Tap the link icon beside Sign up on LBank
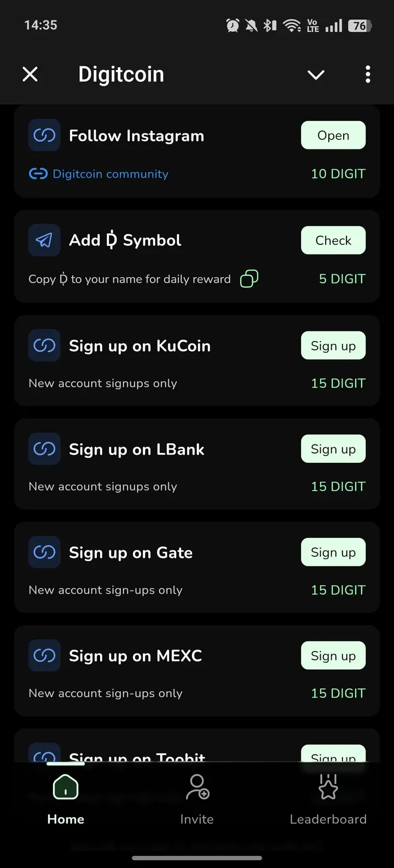This screenshot has height=868, width=394. 44,449
